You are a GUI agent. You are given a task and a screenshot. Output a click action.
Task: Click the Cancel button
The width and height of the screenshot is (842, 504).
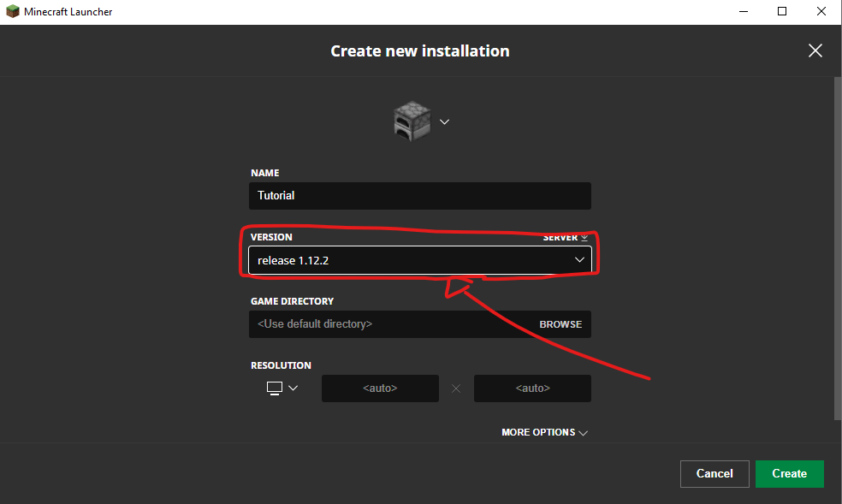(x=715, y=473)
